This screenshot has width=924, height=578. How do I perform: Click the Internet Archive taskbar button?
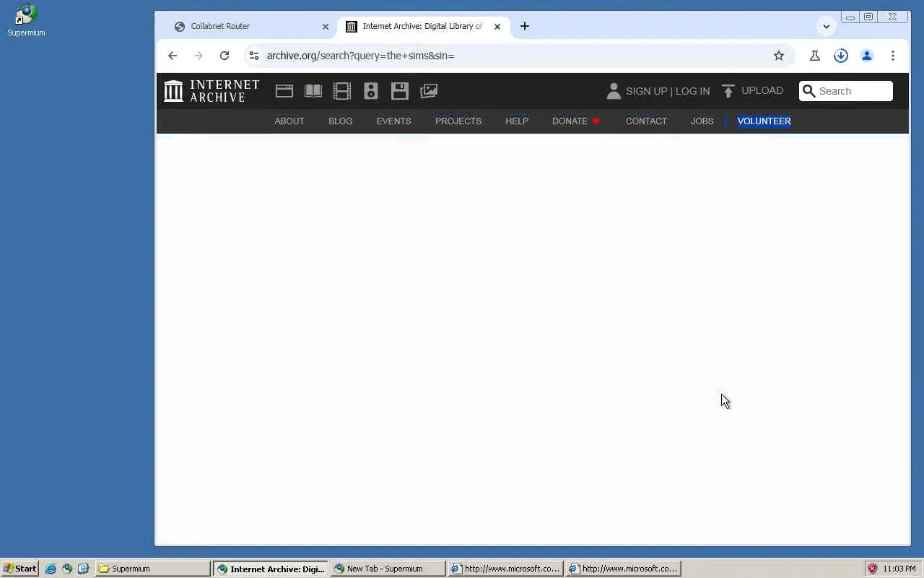coord(271,569)
